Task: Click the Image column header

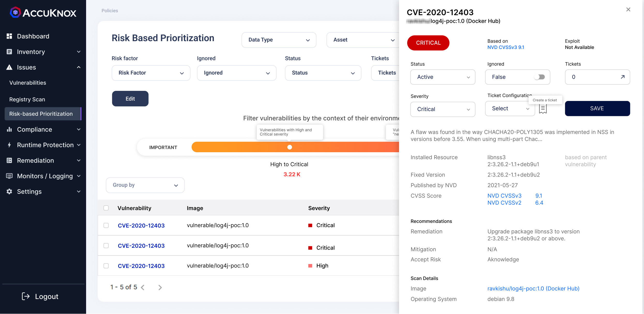Action: click(x=195, y=208)
